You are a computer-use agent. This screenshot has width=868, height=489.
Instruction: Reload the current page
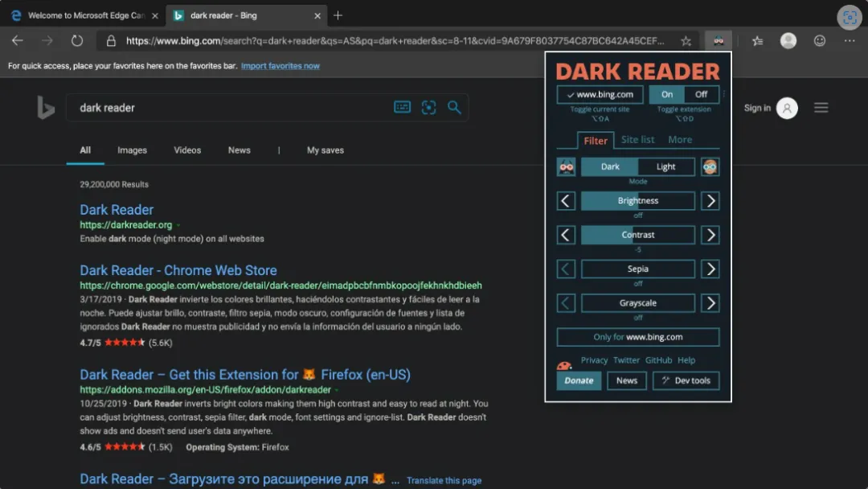(x=77, y=40)
